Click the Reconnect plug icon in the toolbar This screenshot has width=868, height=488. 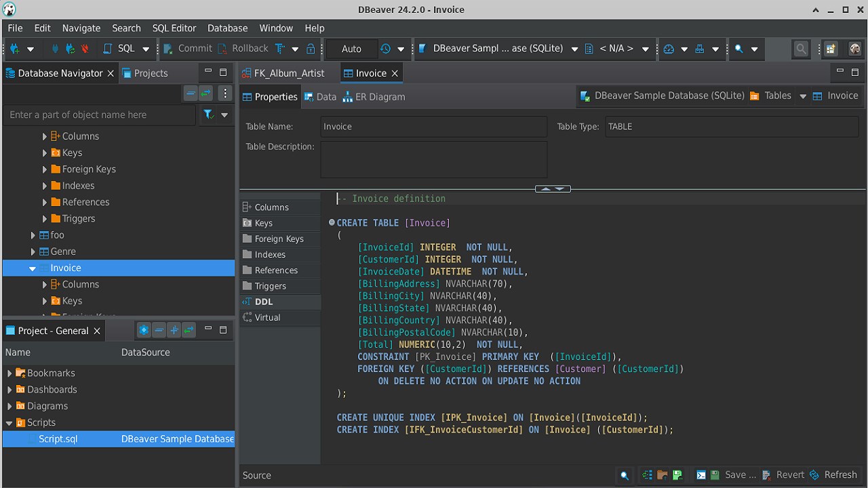tap(70, 49)
